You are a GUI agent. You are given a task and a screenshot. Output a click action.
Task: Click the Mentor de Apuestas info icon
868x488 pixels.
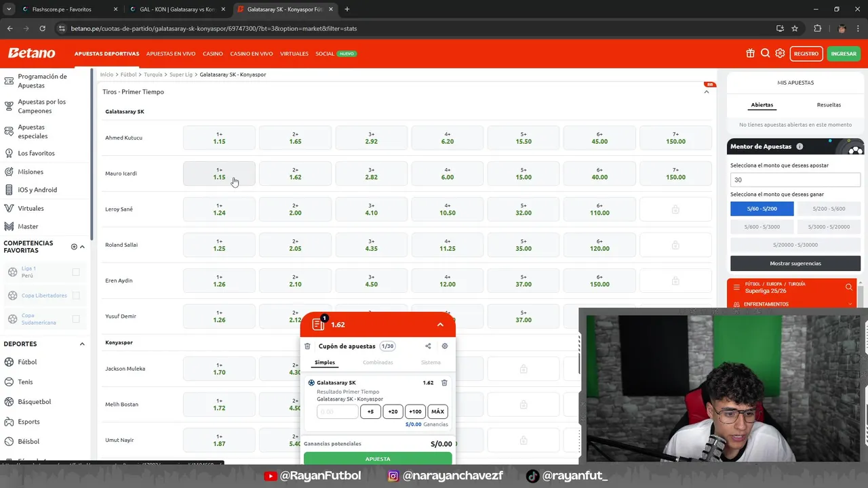(800, 146)
